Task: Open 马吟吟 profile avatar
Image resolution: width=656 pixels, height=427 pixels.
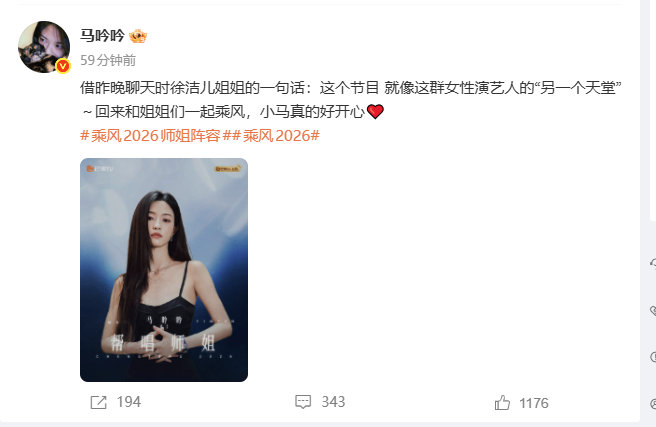Action: (44, 47)
